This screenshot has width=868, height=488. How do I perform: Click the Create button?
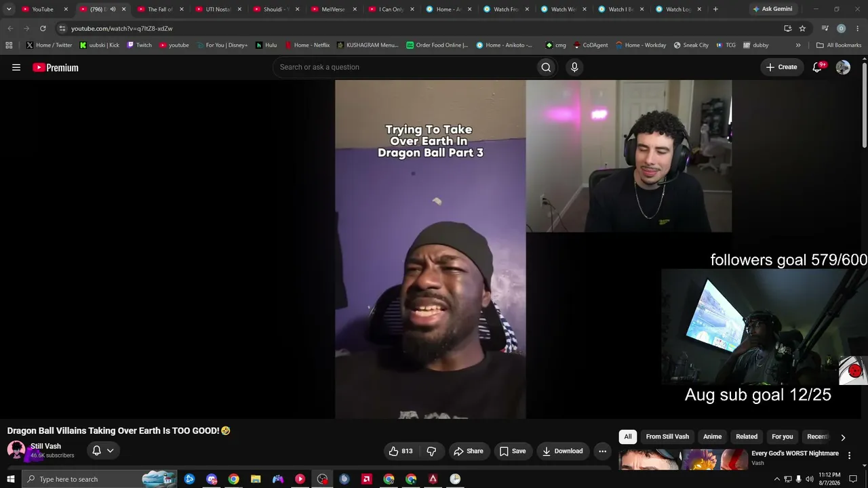coord(781,67)
